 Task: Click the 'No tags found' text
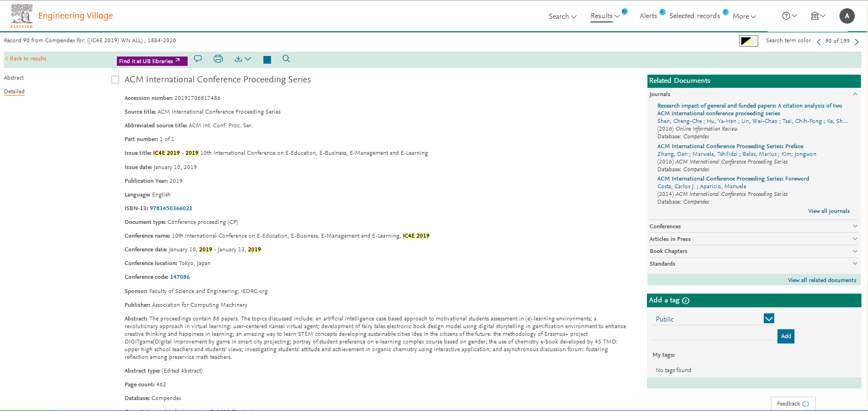(673, 370)
